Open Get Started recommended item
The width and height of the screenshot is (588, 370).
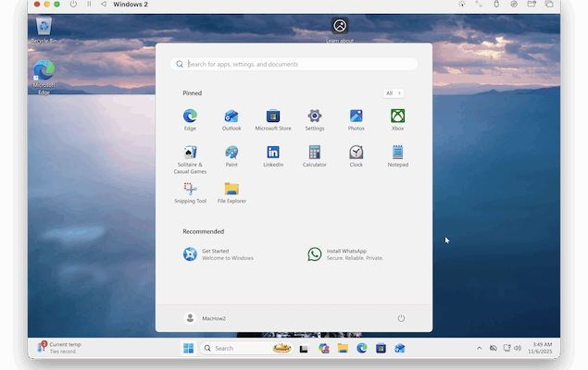coord(219,254)
